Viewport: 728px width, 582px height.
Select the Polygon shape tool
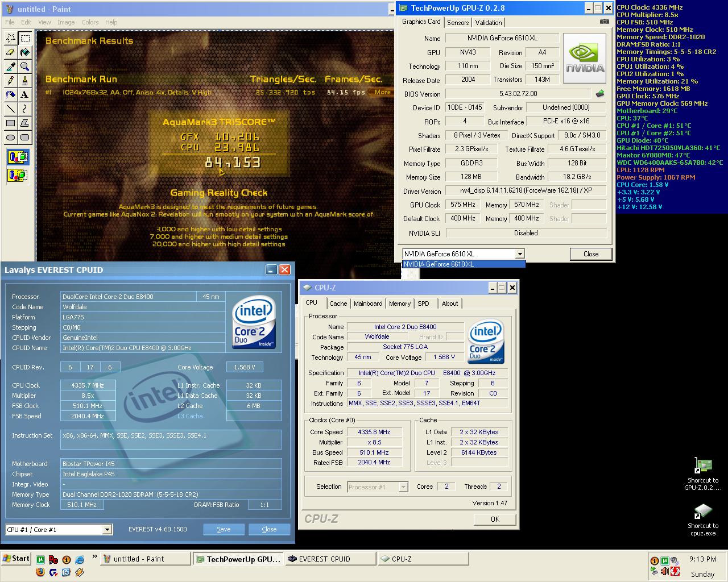25,123
